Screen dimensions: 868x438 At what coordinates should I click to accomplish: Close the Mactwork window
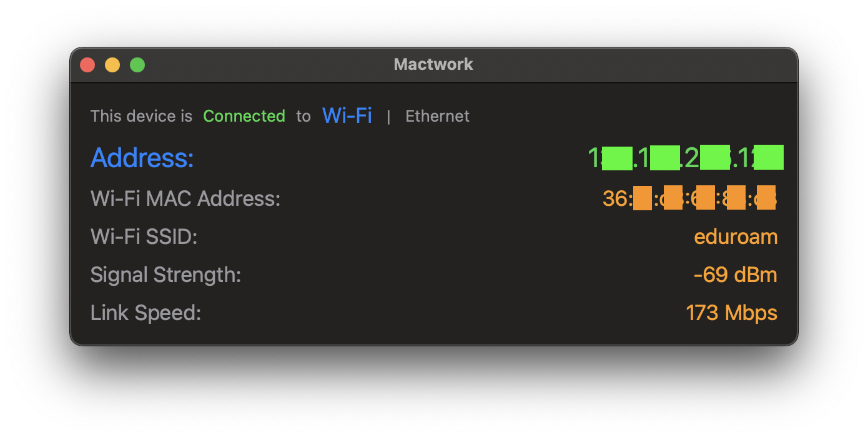click(87, 64)
